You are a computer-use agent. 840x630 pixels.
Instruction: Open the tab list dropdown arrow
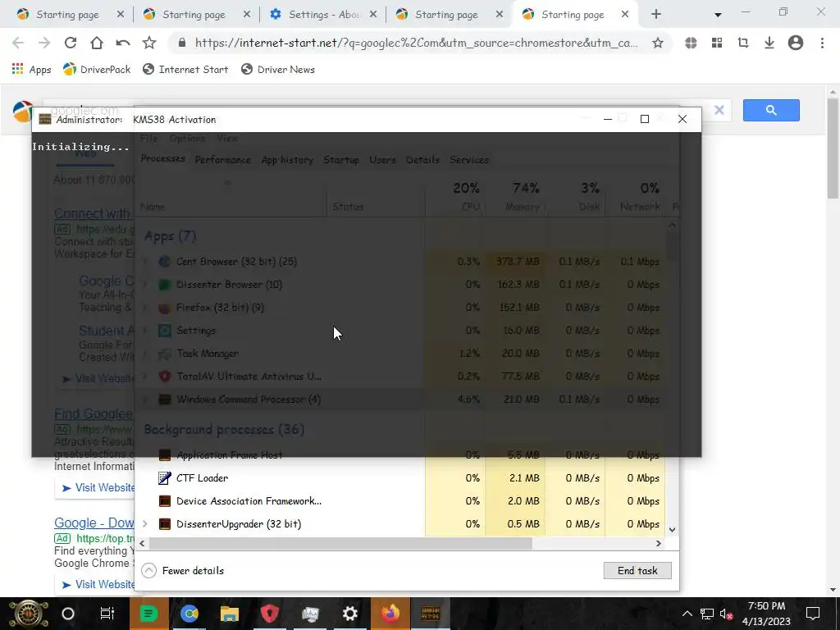[718, 15]
